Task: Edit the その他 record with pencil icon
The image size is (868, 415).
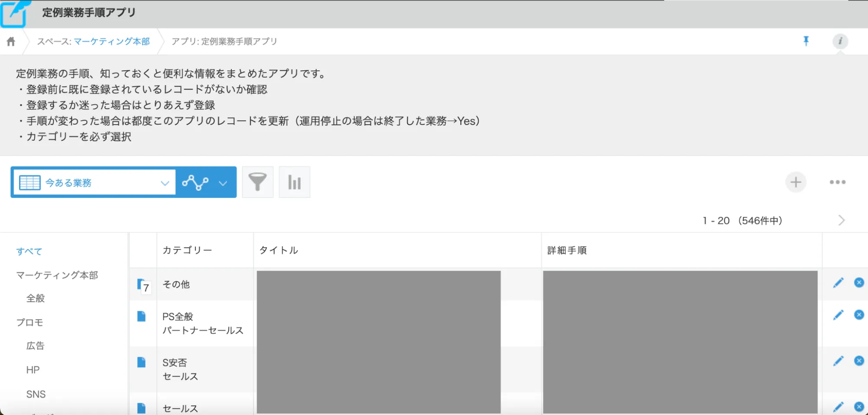Action: click(x=838, y=283)
